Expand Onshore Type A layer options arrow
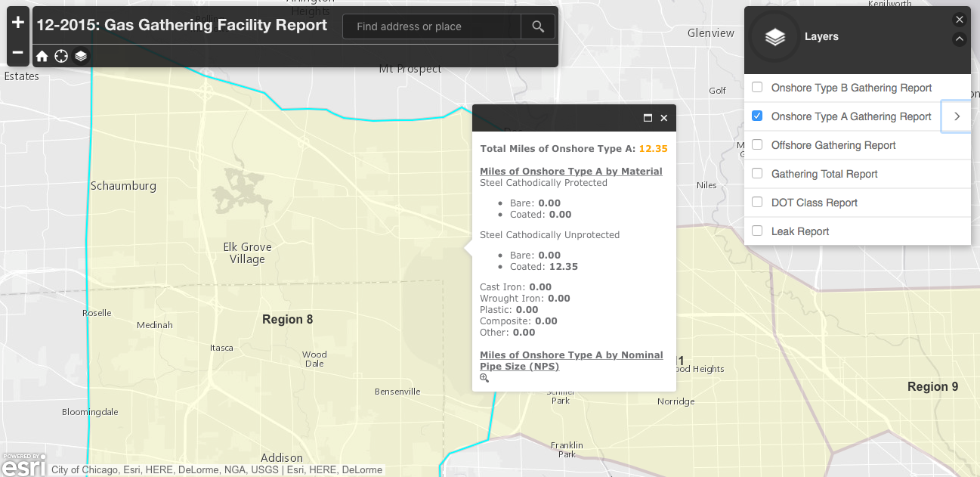Screen dimensions: 980x477 coord(957,116)
